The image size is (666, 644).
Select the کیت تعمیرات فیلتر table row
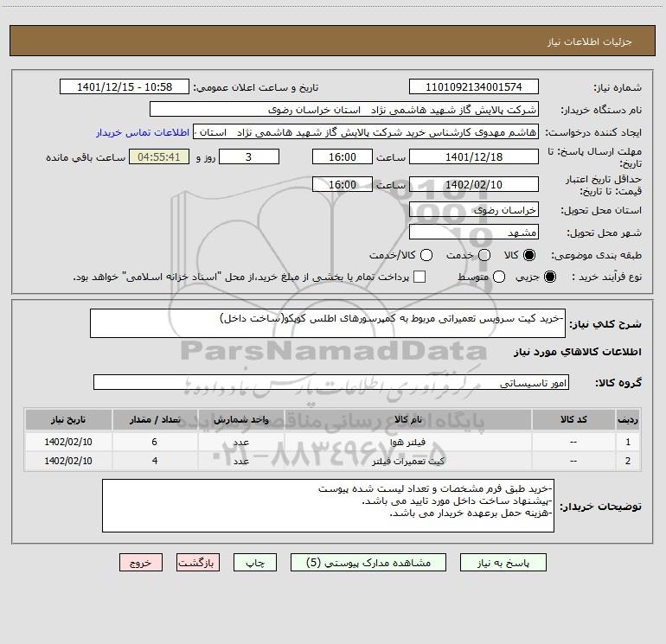coord(332,461)
